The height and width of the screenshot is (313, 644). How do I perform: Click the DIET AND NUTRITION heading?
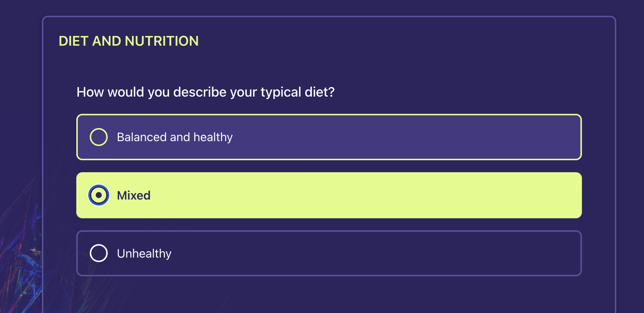(x=129, y=41)
